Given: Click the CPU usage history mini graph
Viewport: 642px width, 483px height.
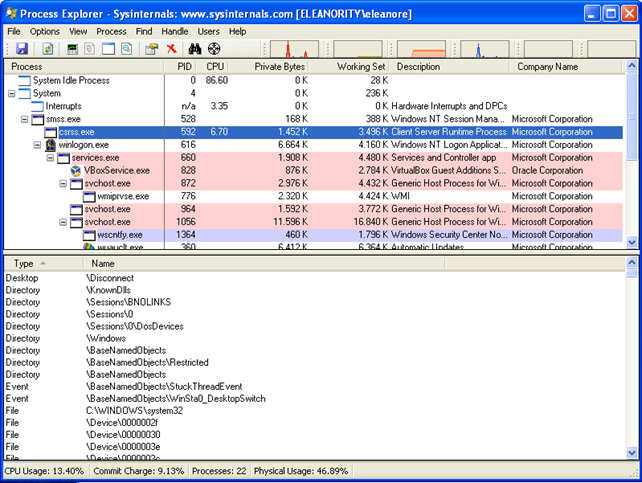Looking at the screenshot, I should (294, 49).
